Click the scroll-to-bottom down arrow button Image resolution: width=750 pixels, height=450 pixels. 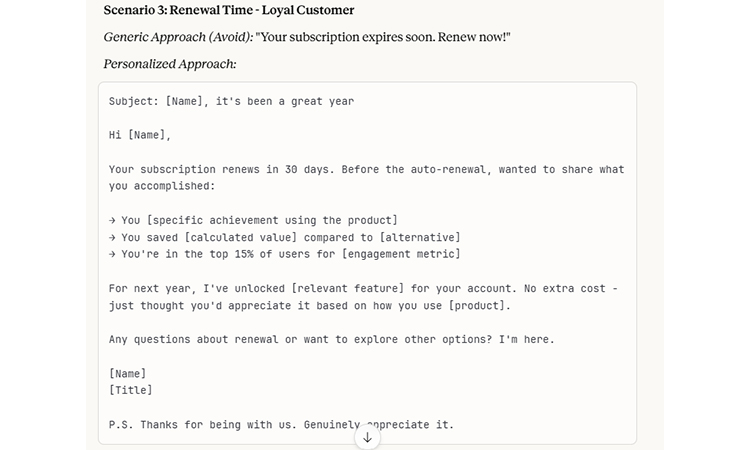pyautogui.click(x=367, y=437)
